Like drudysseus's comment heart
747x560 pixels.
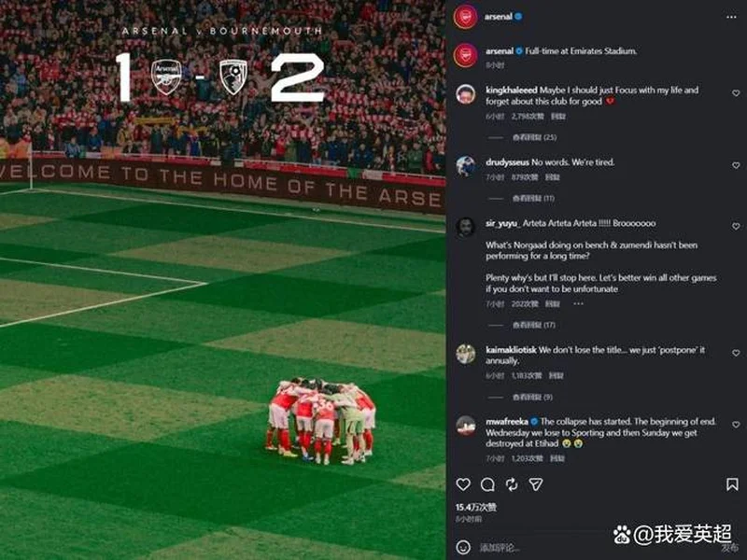[736, 165]
